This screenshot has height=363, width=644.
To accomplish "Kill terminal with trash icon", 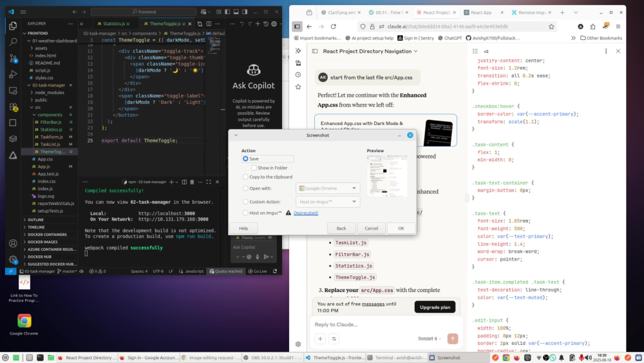I will pos(192,182).
